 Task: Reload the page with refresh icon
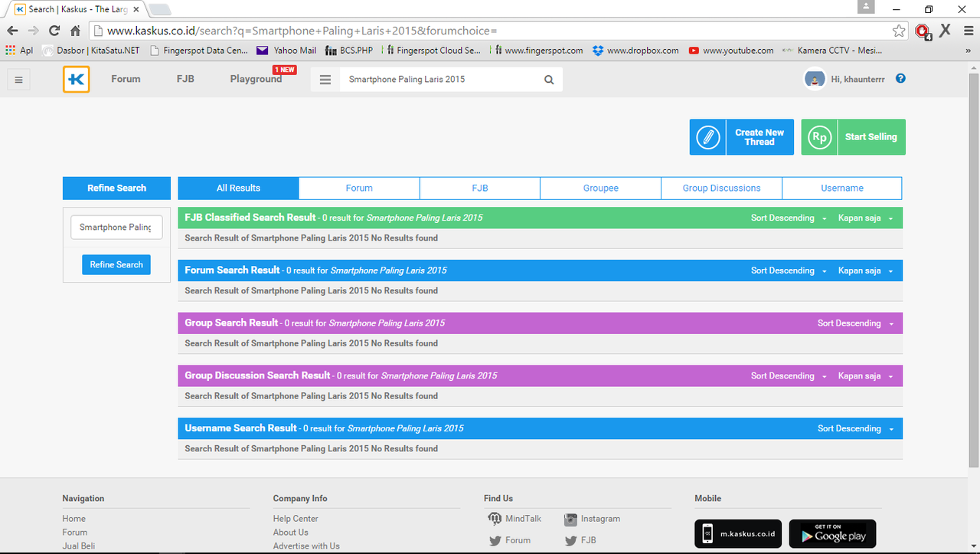click(54, 31)
